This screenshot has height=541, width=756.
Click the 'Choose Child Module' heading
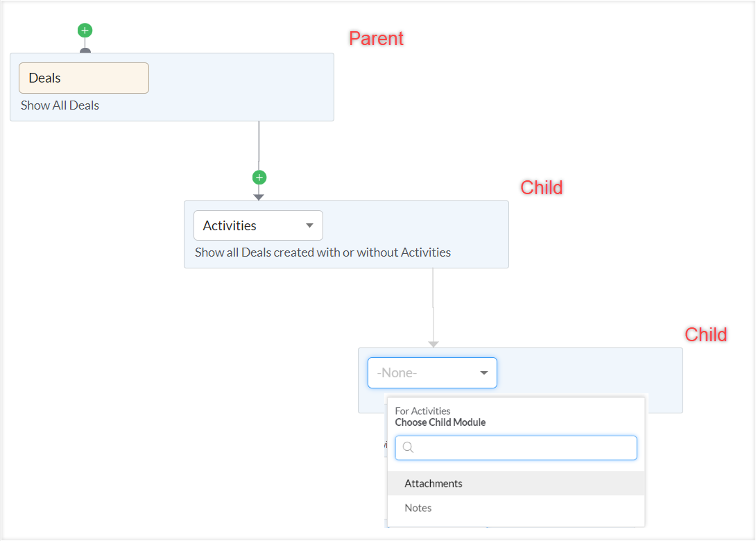coord(440,422)
